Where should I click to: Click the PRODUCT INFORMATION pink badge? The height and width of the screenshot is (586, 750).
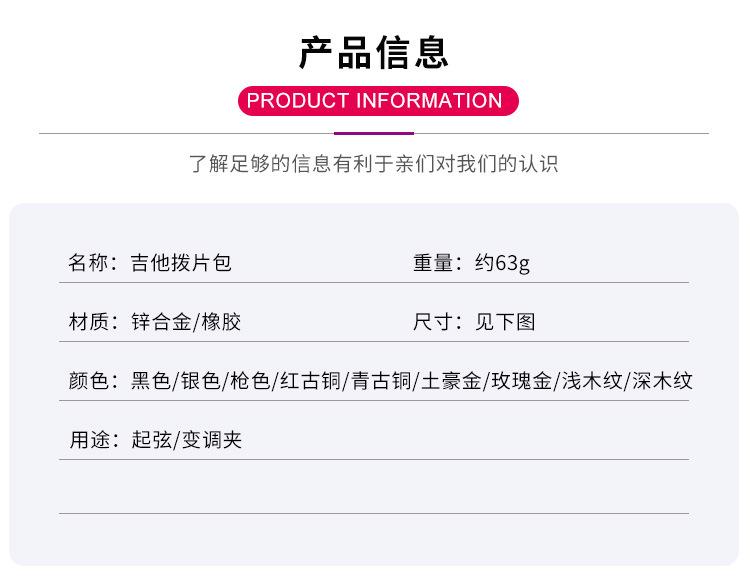(x=375, y=101)
